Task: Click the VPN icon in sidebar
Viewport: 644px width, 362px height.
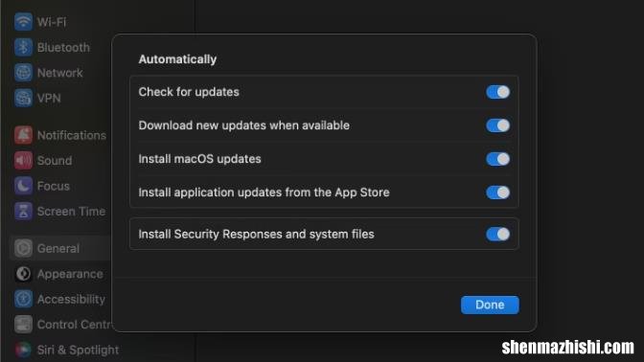Action: 23,98
